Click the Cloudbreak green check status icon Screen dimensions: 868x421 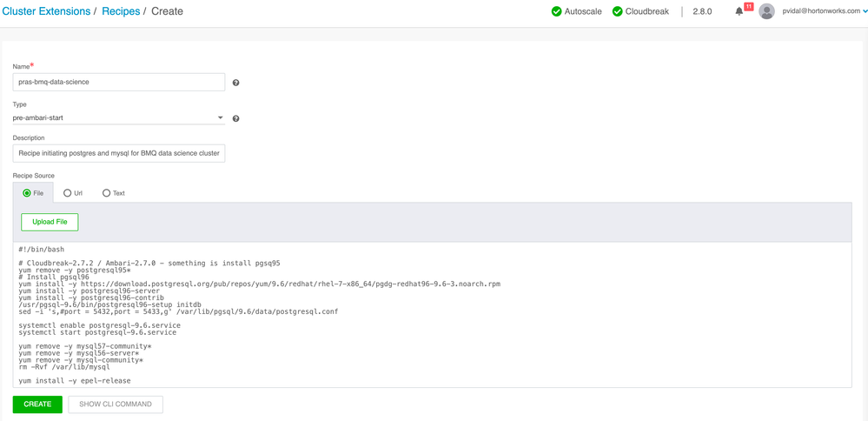(x=617, y=11)
